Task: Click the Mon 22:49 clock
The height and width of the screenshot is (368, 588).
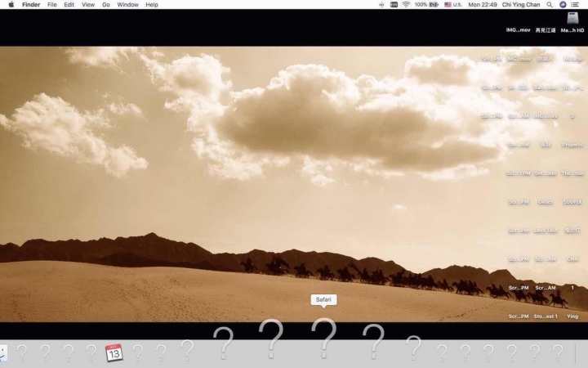Action: (x=483, y=5)
